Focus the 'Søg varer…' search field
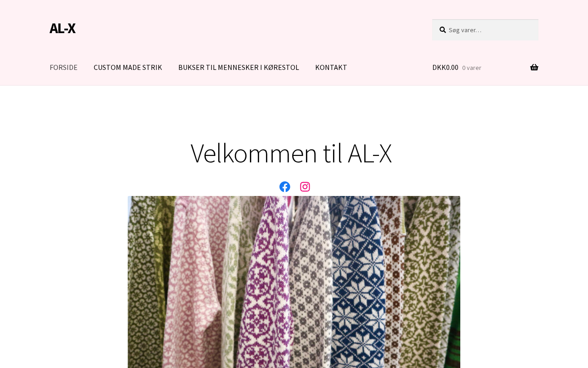588x368 pixels. (485, 30)
